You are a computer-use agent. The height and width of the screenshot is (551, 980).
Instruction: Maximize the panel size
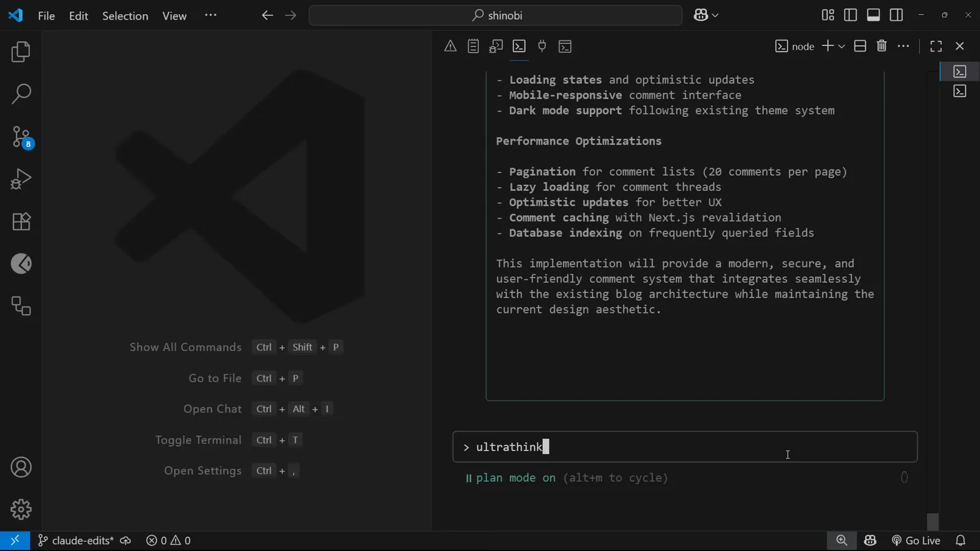tap(936, 46)
